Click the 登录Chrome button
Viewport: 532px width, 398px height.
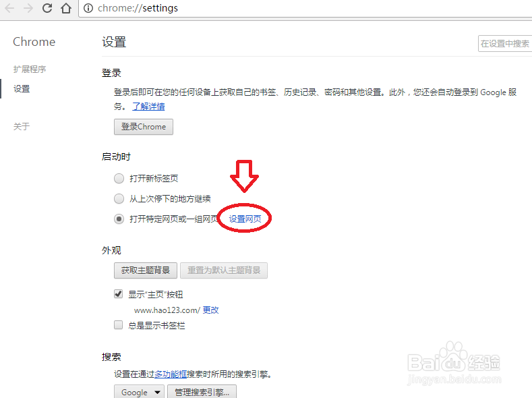144,127
